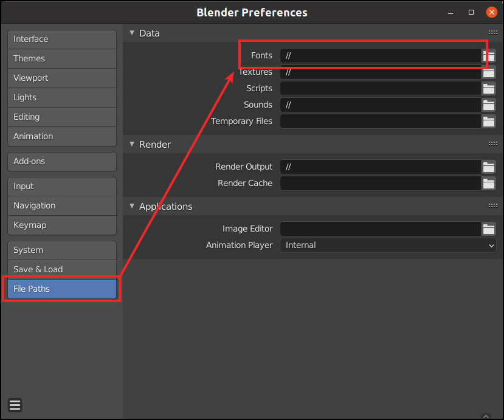Switch to the Interface tab
This screenshot has height=420, width=504.
click(62, 40)
